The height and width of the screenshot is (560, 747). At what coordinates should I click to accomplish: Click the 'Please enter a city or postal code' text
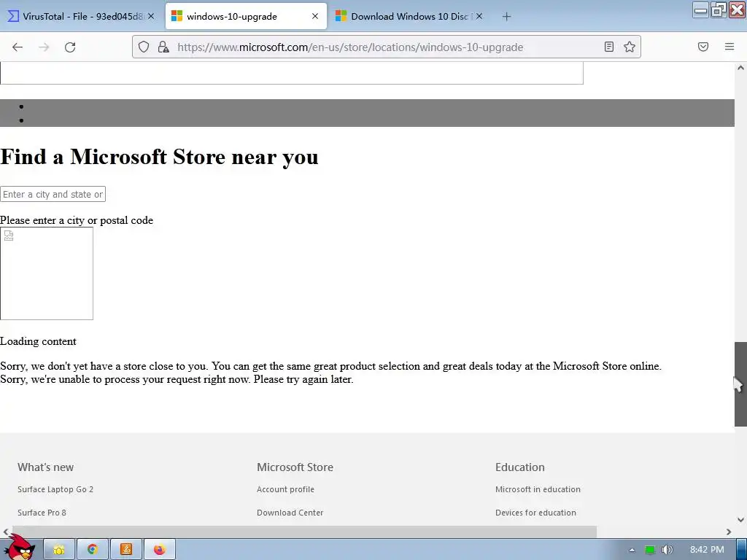point(77,220)
